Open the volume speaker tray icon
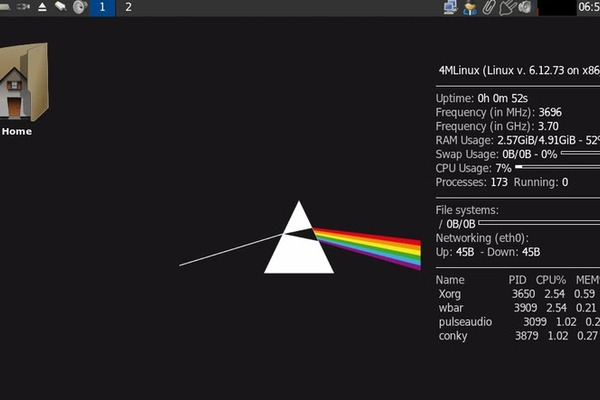The width and height of the screenshot is (600, 400). click(x=525, y=7)
